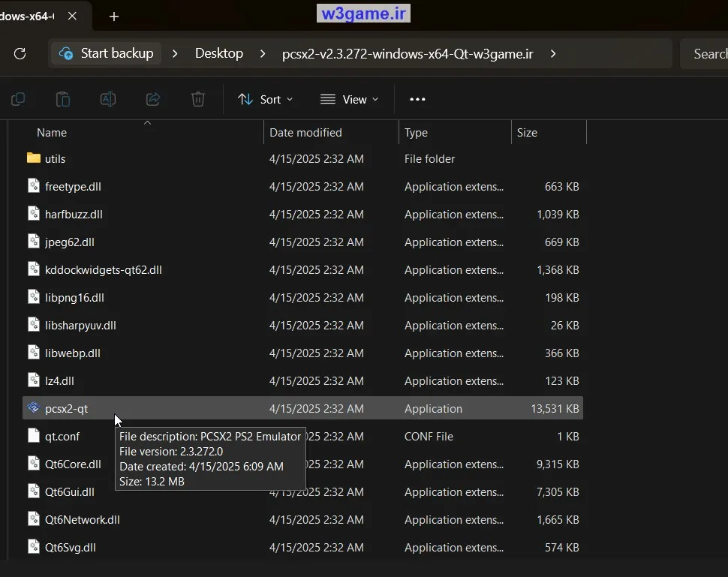Expand chevron after pcsx2 folder breadcrumb

point(553,54)
